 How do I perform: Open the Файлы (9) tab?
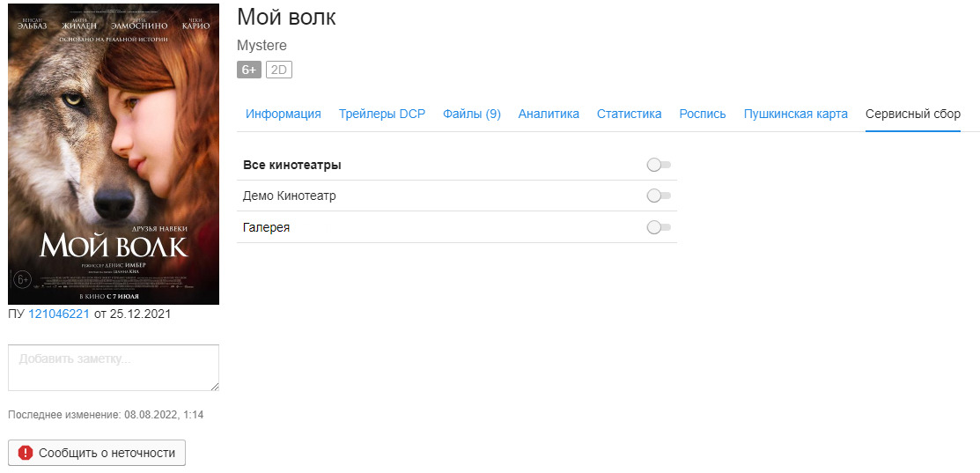pyautogui.click(x=472, y=114)
